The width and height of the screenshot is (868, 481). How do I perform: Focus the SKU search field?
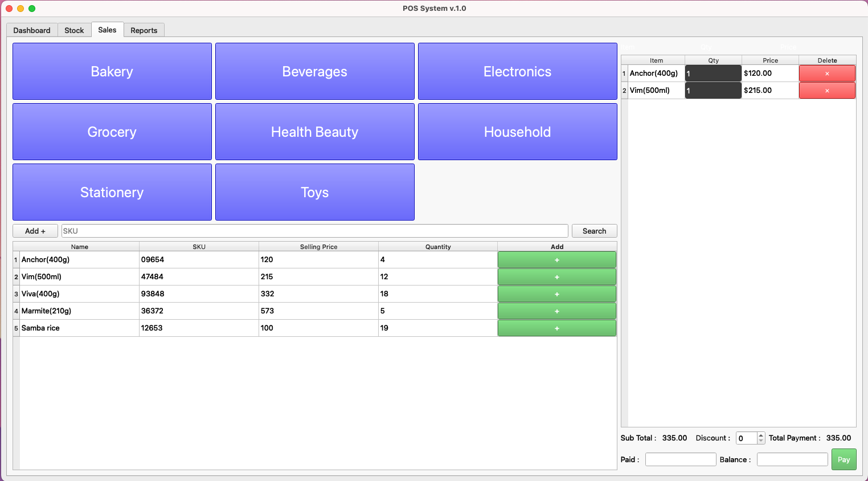315,231
